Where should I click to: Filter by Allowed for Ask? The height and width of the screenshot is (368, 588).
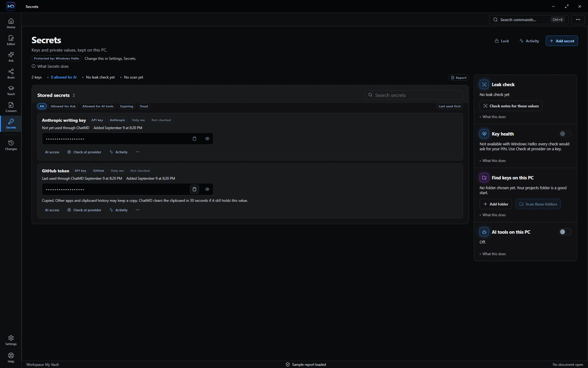(x=63, y=106)
